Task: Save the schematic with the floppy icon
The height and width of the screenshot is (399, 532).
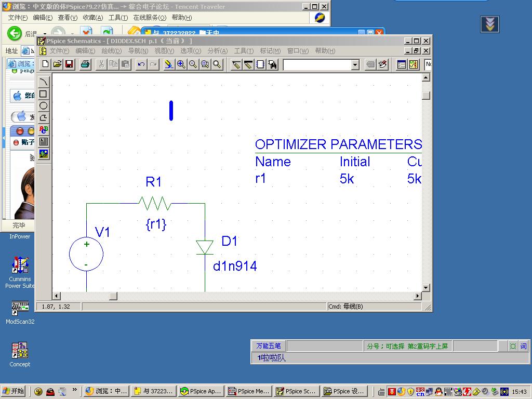Action: 69,64
